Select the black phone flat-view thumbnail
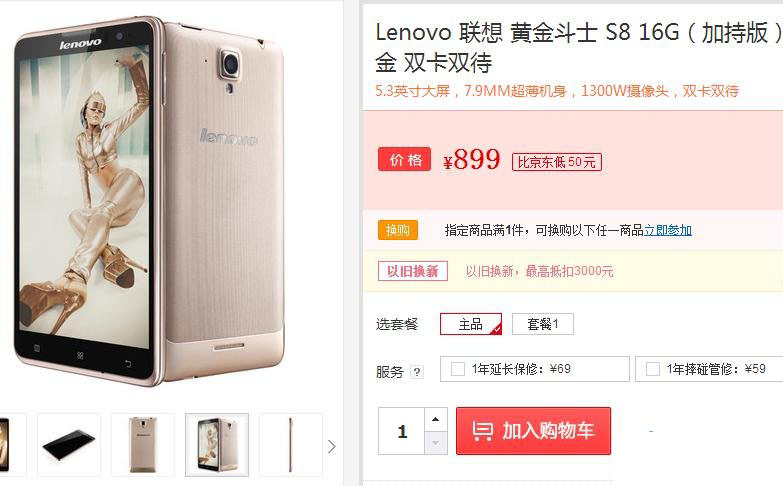The height and width of the screenshot is (486, 783). pyautogui.click(x=69, y=445)
